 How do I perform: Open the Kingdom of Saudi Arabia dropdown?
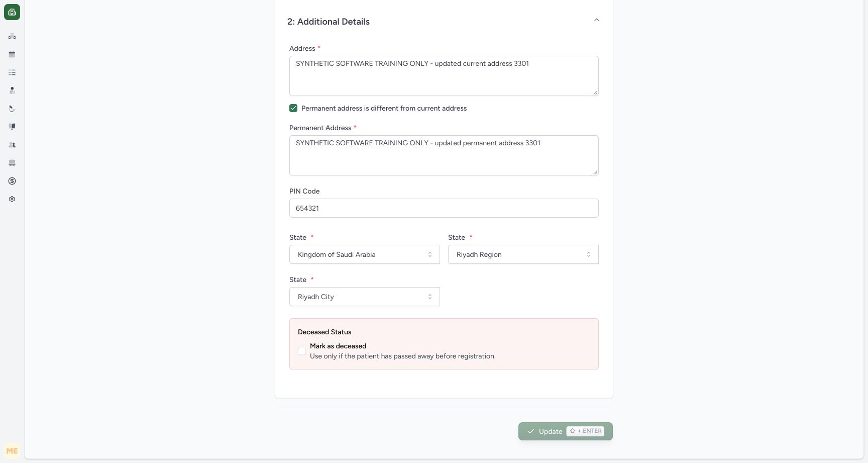pyautogui.click(x=365, y=254)
